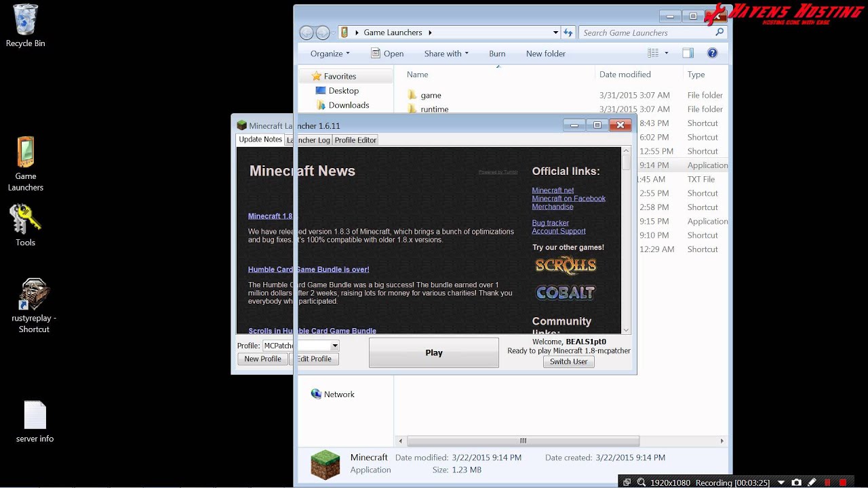The width and height of the screenshot is (868, 488).
Task: Open the launcher Profile dropdown
Action: pos(335,346)
